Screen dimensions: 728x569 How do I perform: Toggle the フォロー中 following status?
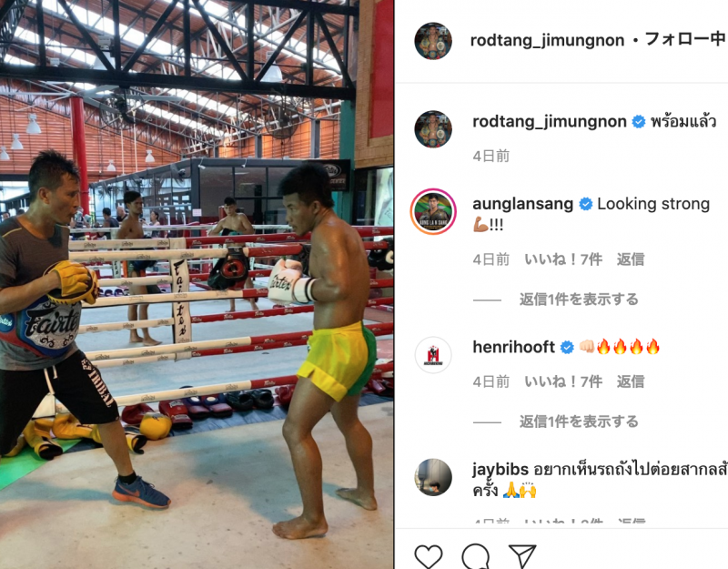click(685, 39)
